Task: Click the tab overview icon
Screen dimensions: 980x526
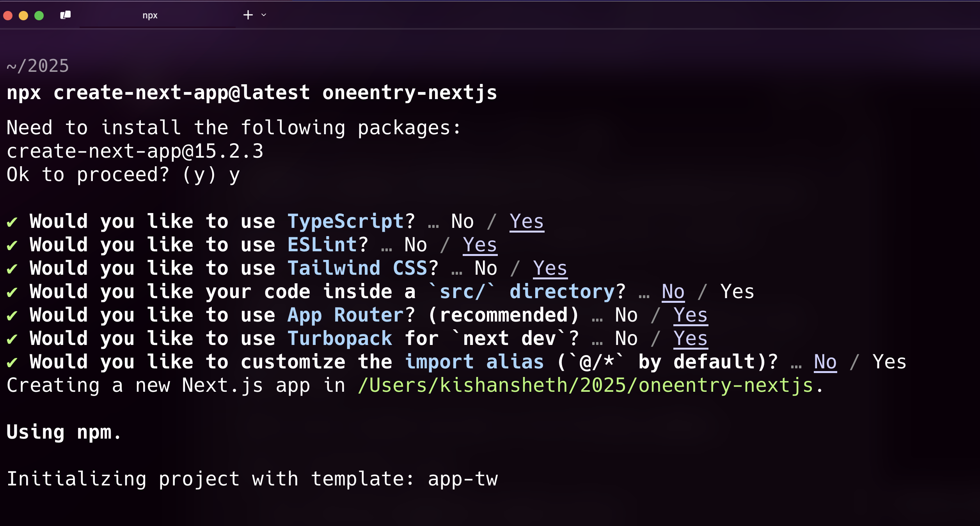Action: pos(66,15)
